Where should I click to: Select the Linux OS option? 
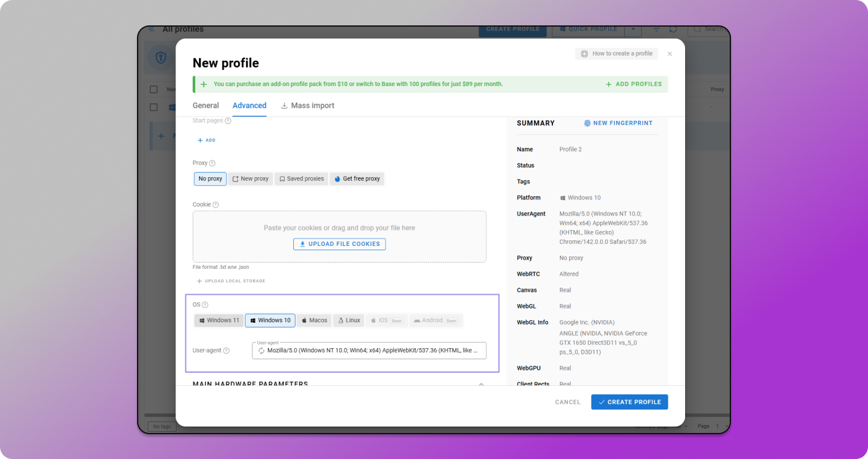[348, 320]
